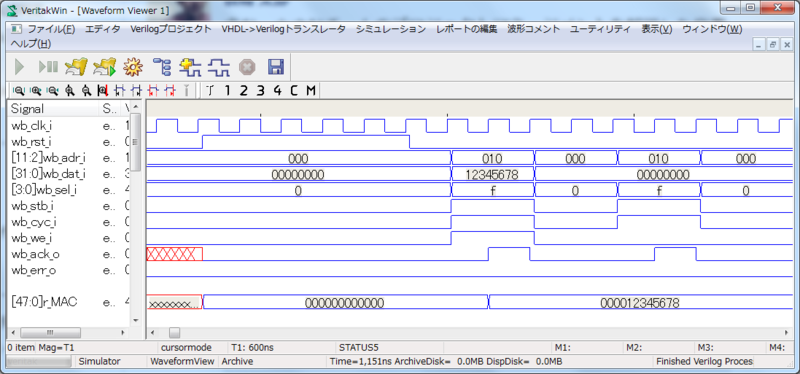Click the greyed-out vertical marker icon
The width and height of the screenshot is (800, 374).
click(x=187, y=91)
